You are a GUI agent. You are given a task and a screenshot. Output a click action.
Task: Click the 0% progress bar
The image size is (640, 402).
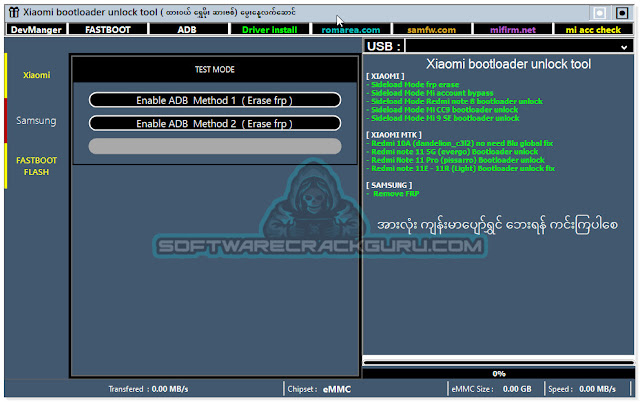[498, 373]
